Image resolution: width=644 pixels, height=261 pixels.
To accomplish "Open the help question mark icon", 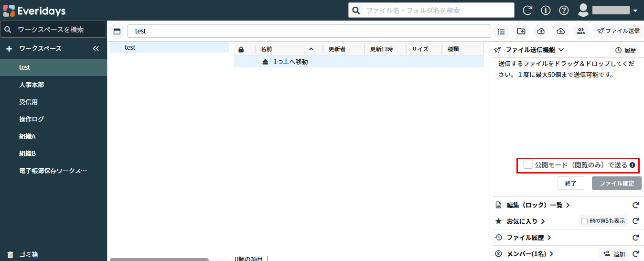I will (564, 10).
